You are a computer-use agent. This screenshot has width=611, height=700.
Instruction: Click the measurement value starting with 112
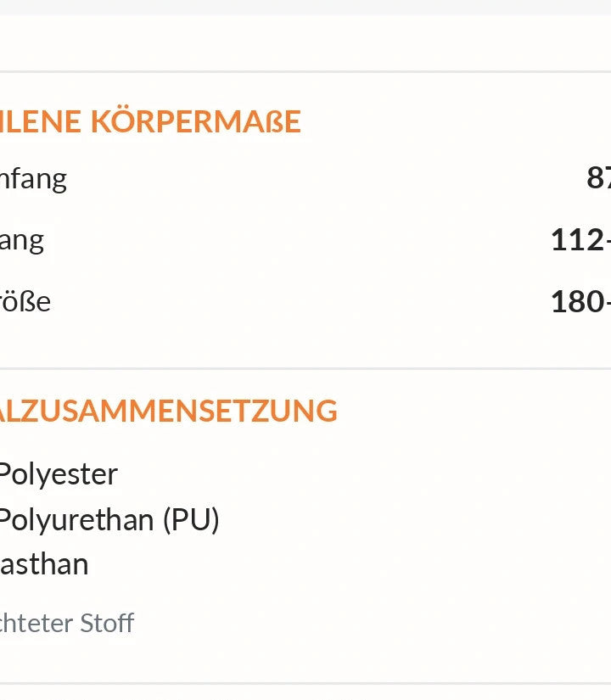click(581, 240)
